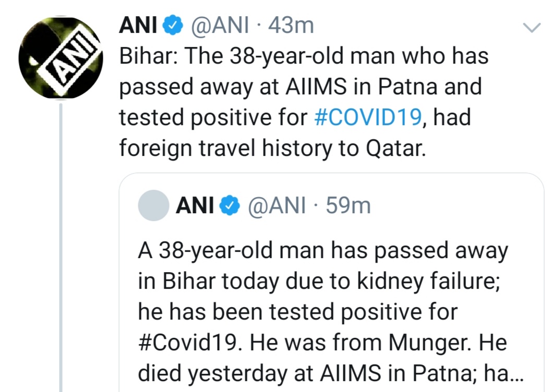The image size is (552, 392).
Task: Open the bold ANI display name at top
Action: click(x=138, y=26)
